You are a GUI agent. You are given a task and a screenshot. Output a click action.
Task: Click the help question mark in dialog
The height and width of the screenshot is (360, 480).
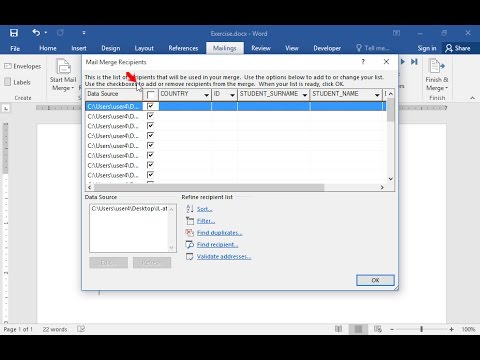pos(363,62)
